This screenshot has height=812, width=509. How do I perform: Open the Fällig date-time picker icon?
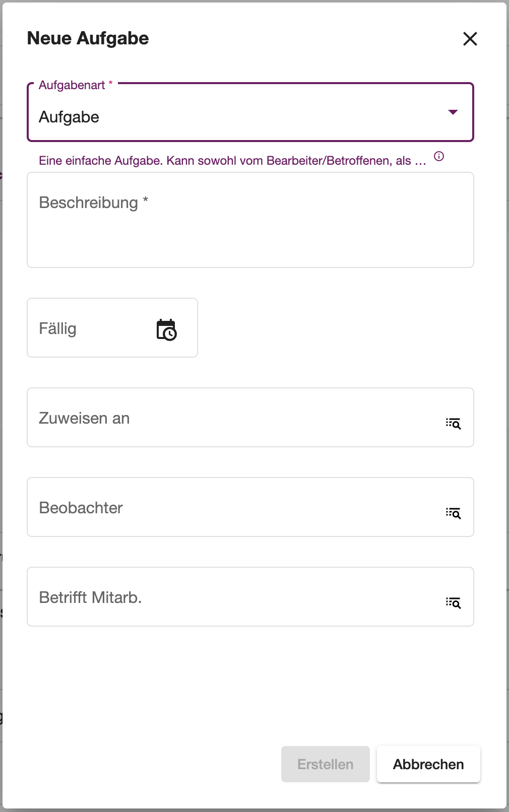coord(166,330)
